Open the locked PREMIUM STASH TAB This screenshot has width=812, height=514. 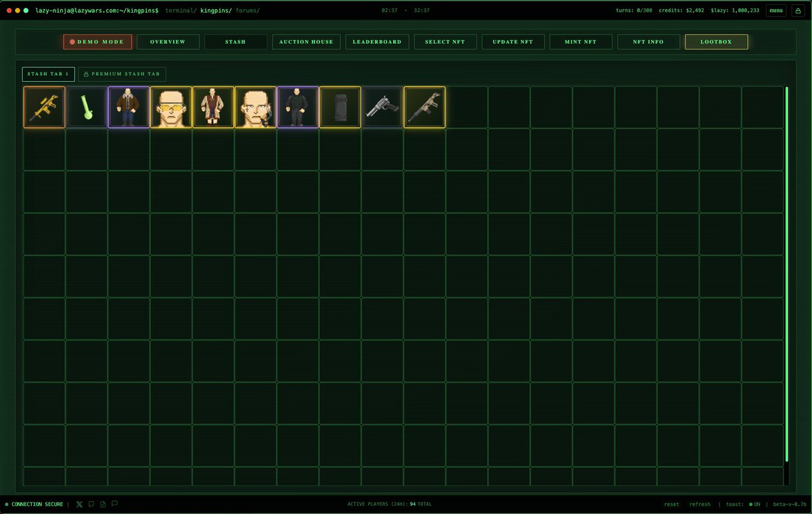(x=122, y=74)
